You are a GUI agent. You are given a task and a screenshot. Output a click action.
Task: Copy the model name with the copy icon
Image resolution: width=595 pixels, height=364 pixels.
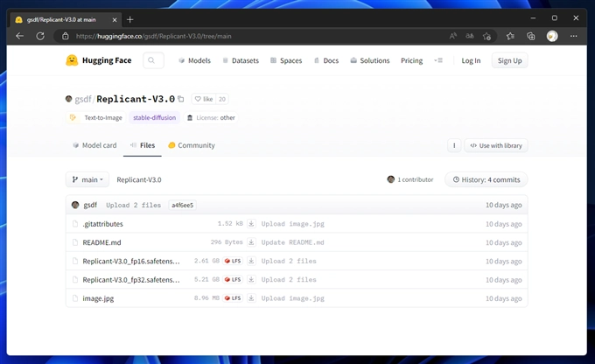(x=181, y=99)
